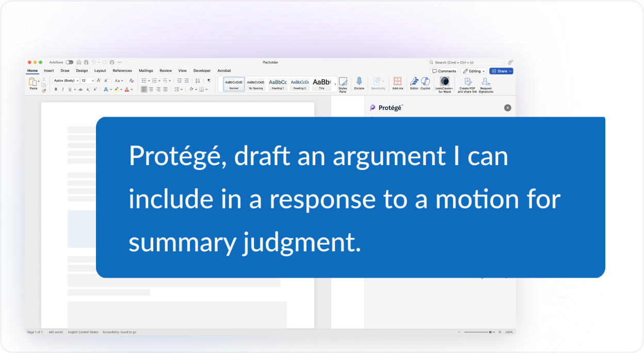Toggle Bold formatting
644x353 pixels.
tap(56, 89)
